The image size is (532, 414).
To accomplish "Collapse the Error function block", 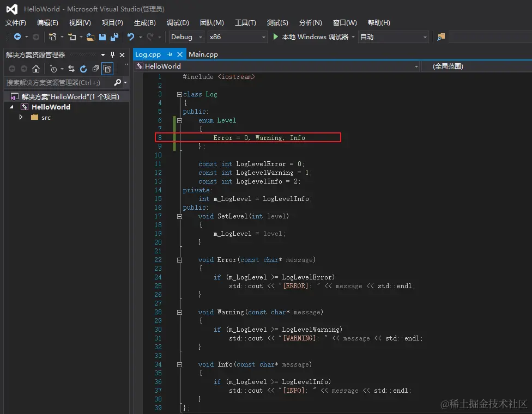I will coord(179,260).
